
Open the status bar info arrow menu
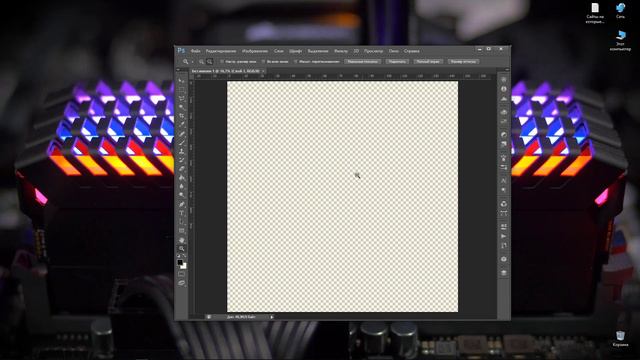(x=272, y=317)
